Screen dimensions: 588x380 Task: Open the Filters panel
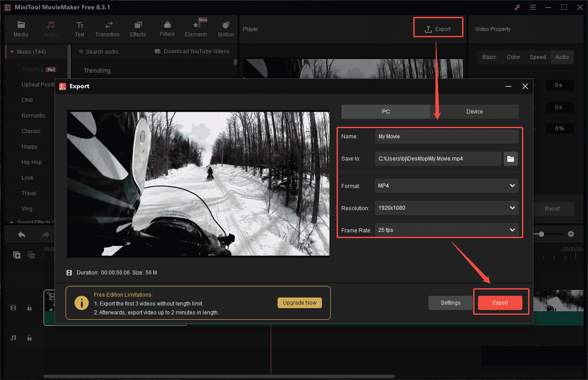(x=167, y=28)
